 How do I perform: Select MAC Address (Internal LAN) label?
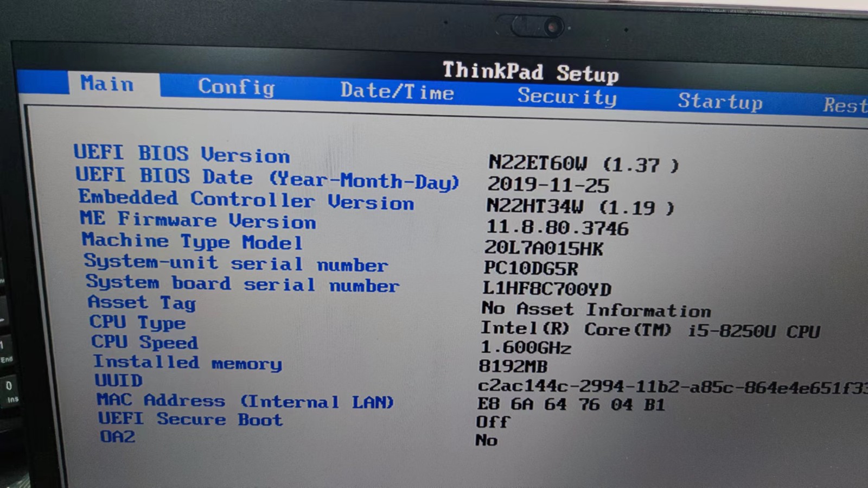point(245,401)
